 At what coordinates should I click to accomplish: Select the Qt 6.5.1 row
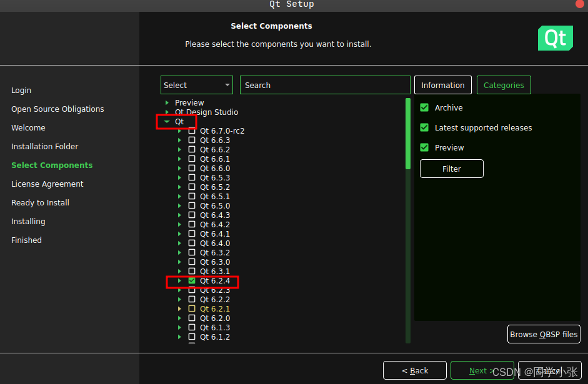(x=215, y=196)
